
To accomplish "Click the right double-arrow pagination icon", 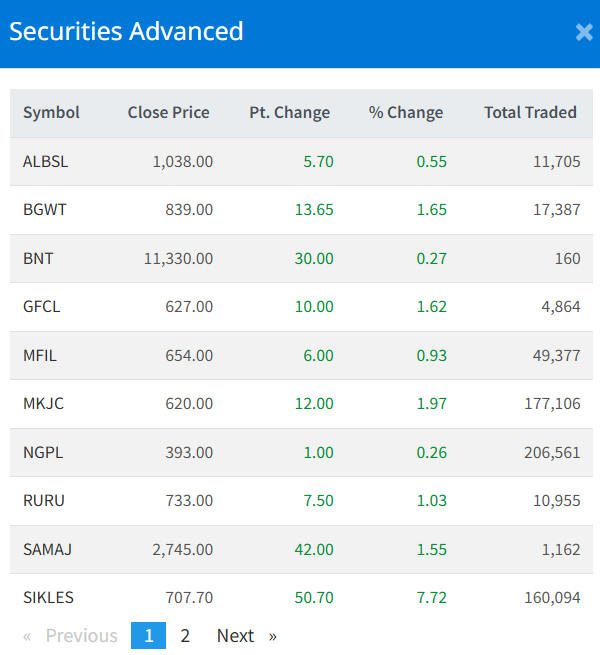I will (273, 636).
